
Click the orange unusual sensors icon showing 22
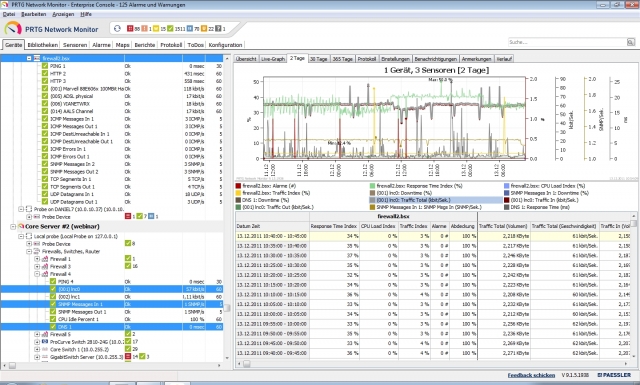point(204,29)
